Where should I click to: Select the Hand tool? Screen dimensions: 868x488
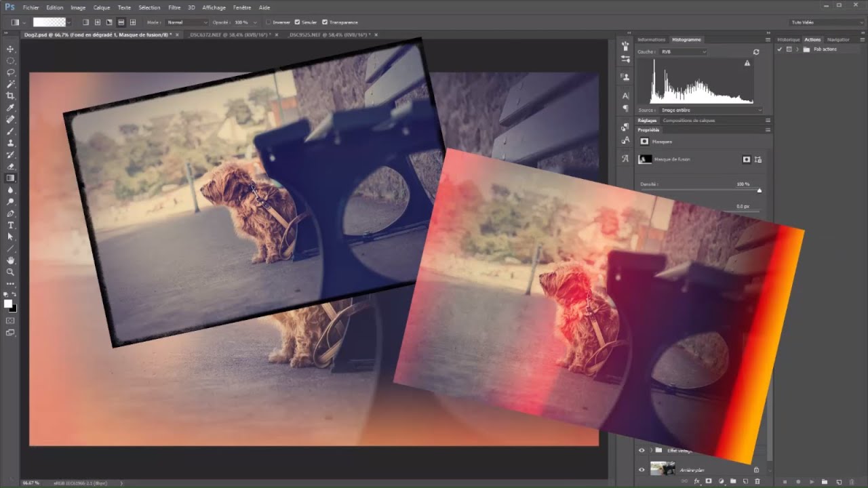pyautogui.click(x=10, y=260)
